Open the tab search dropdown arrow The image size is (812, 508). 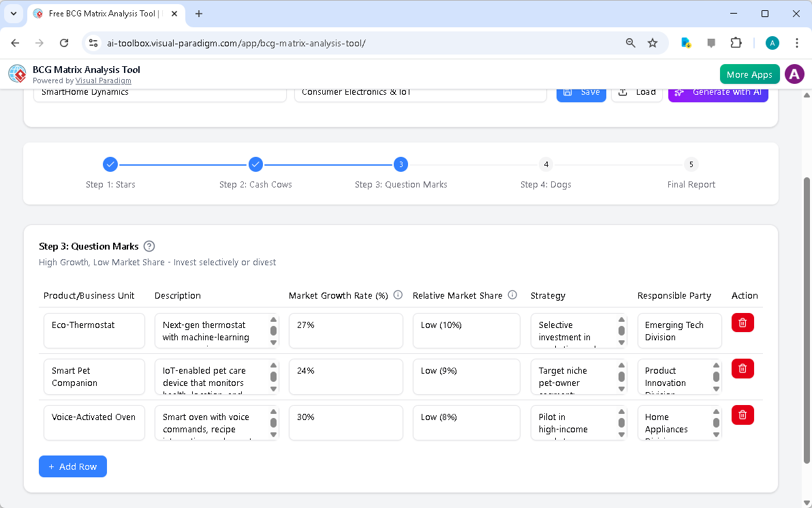pyautogui.click(x=14, y=14)
